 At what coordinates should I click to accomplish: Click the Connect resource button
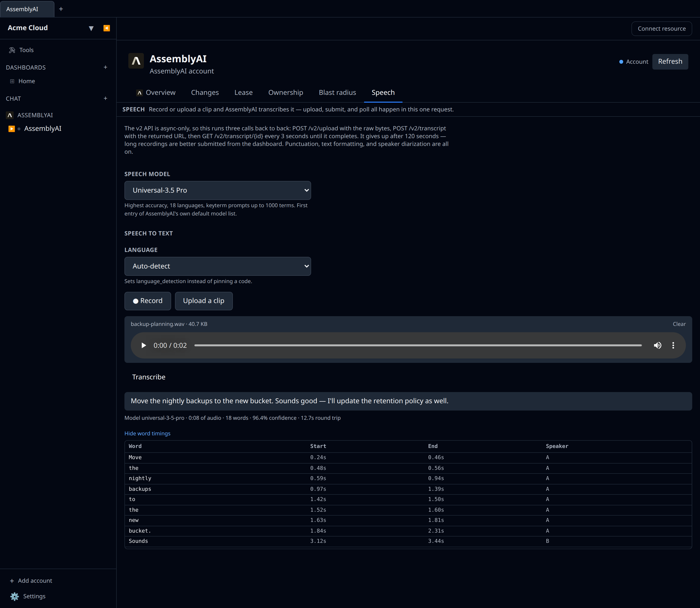[x=661, y=28]
